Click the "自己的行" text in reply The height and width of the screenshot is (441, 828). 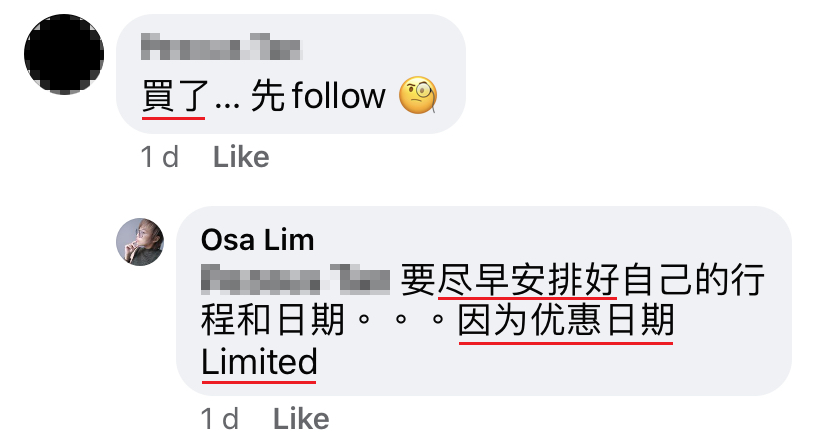(x=694, y=280)
